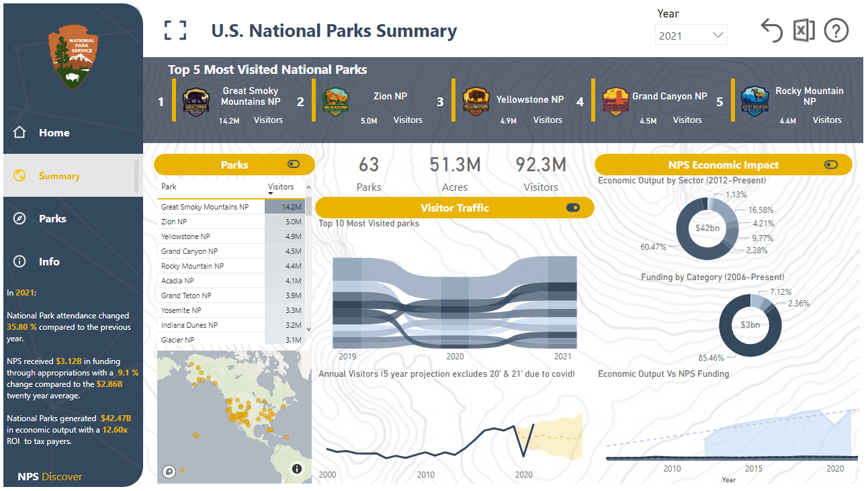
Task: Click the Excel export icon
Action: [x=804, y=31]
